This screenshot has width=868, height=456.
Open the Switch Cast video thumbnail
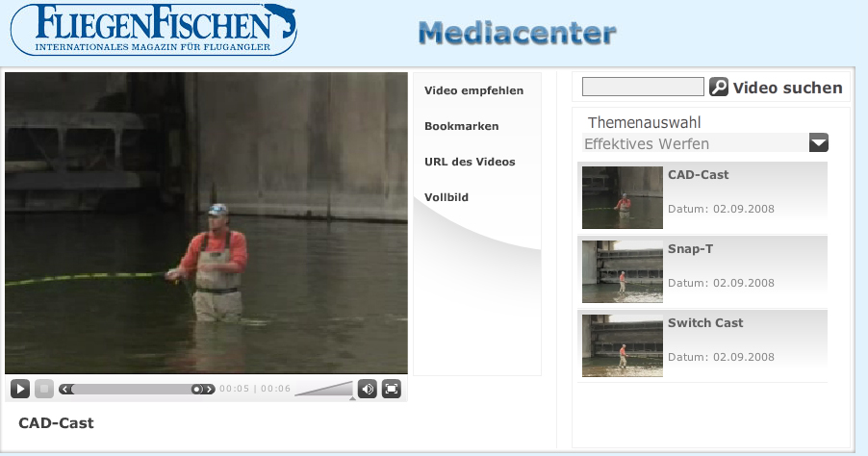623,346
